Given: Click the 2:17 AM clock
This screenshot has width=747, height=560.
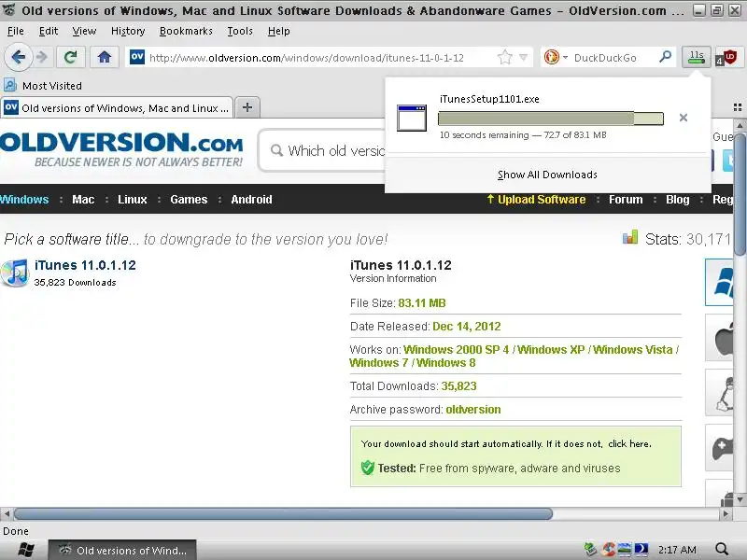Looking at the screenshot, I should [x=677, y=550].
